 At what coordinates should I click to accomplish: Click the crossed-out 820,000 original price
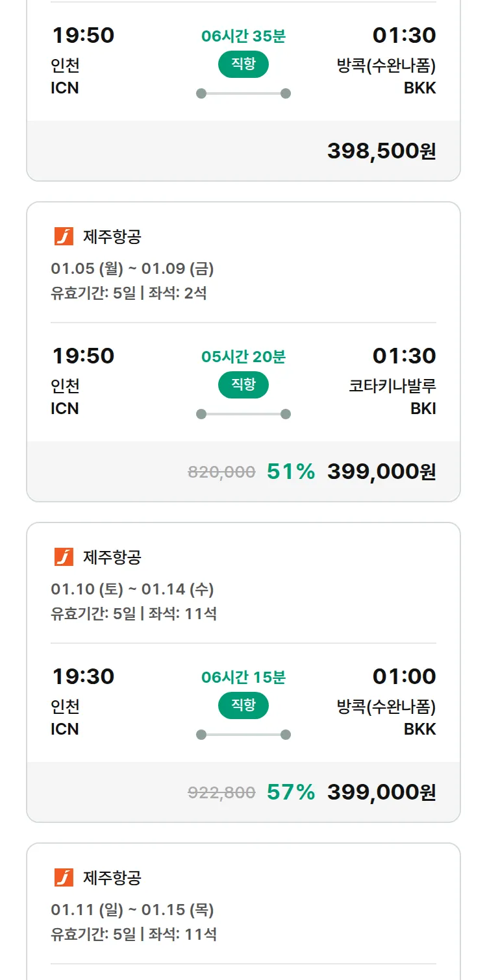click(x=221, y=472)
